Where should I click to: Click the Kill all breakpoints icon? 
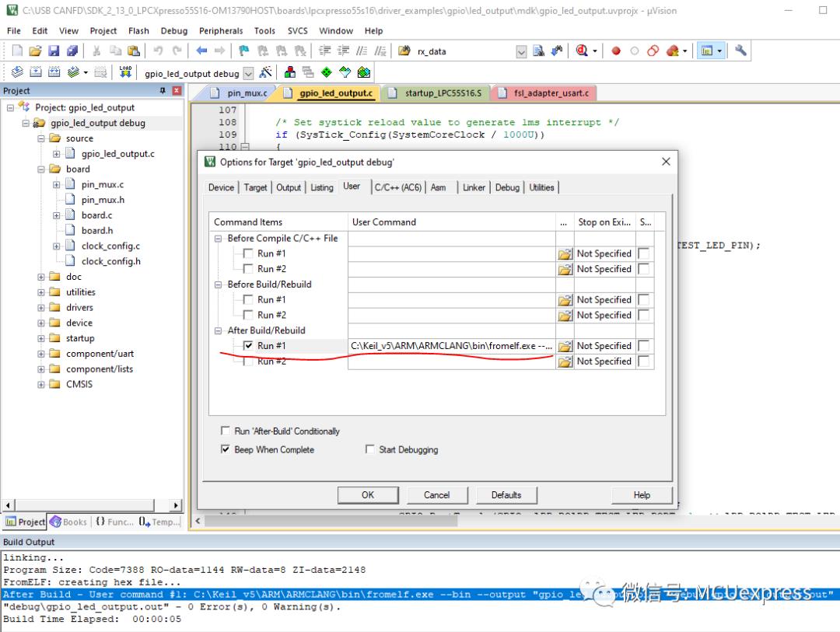[x=673, y=51]
